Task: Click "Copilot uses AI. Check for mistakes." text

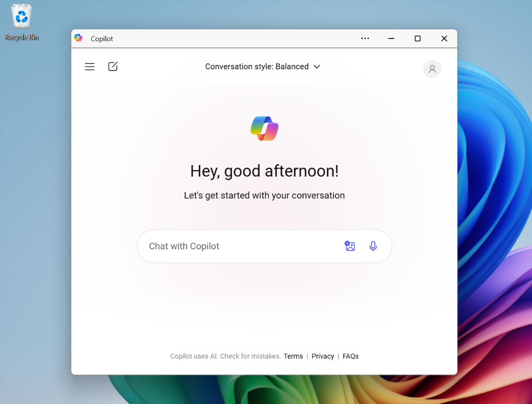Action: 225,356
